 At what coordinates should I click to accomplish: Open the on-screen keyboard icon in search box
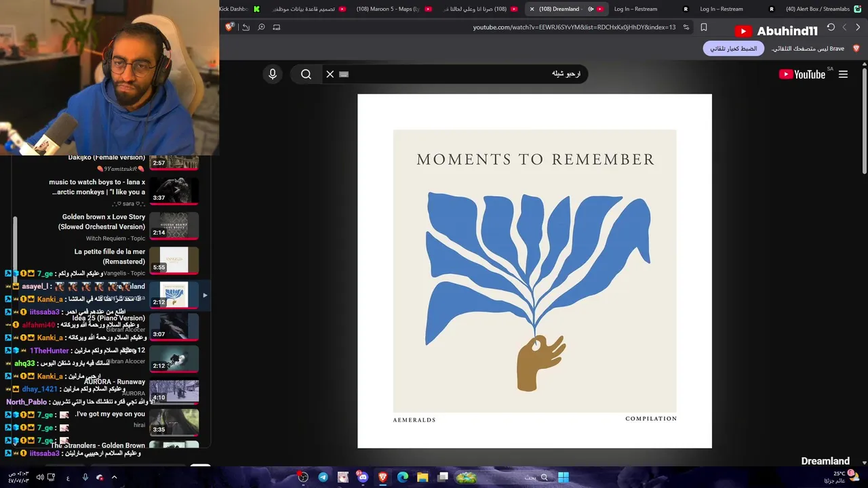point(344,75)
